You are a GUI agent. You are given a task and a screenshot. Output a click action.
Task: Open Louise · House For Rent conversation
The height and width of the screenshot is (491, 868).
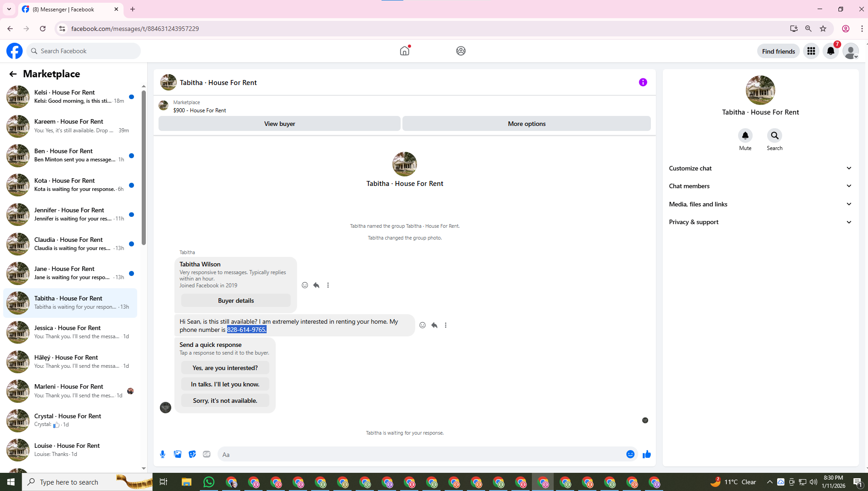(x=70, y=450)
